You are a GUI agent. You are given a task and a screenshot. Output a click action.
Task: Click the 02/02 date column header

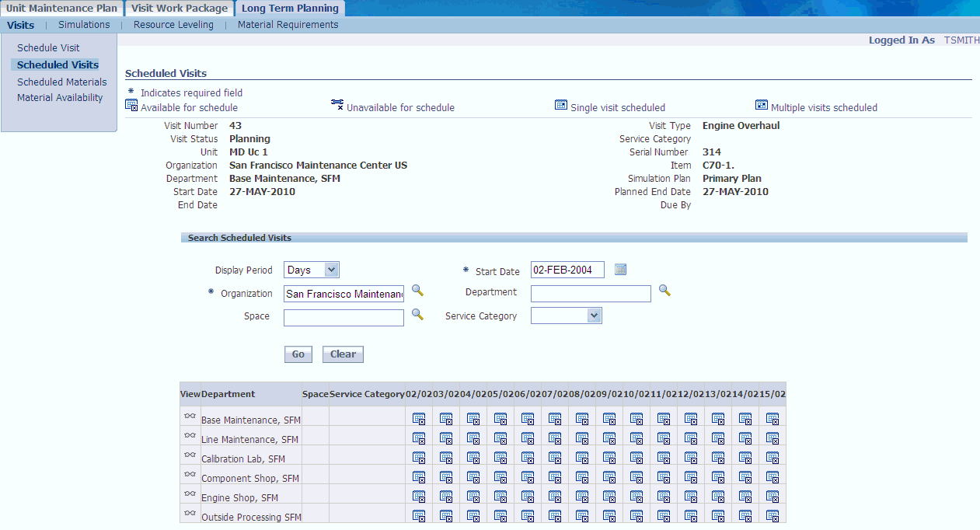(418, 394)
